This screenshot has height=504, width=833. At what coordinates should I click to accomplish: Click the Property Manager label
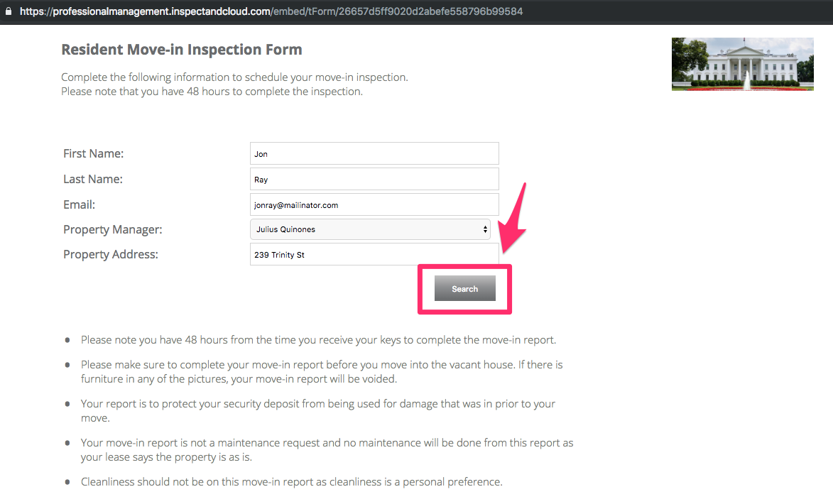pyautogui.click(x=113, y=229)
